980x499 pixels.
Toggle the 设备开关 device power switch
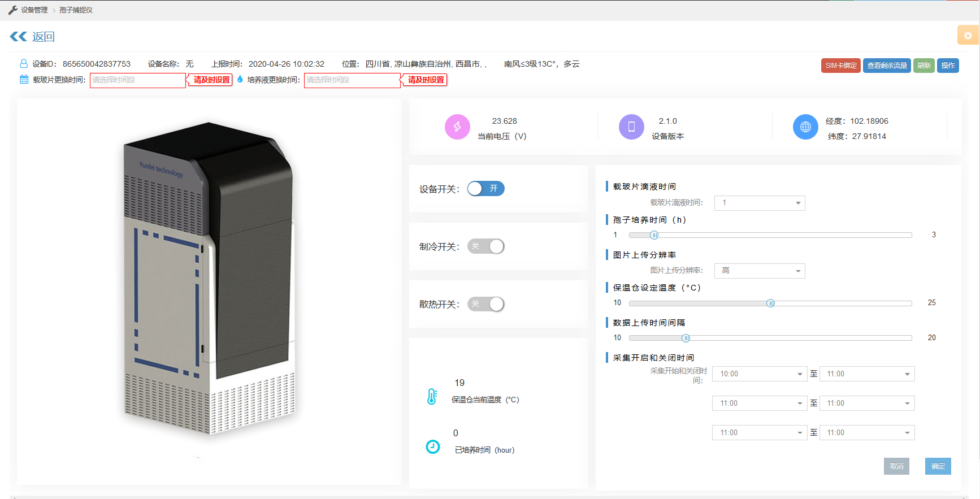[485, 189]
